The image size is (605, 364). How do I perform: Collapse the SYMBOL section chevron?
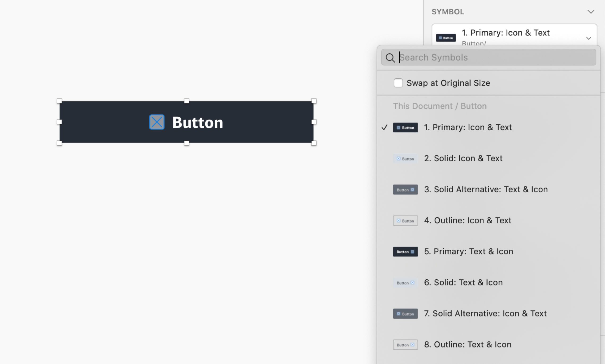(591, 12)
